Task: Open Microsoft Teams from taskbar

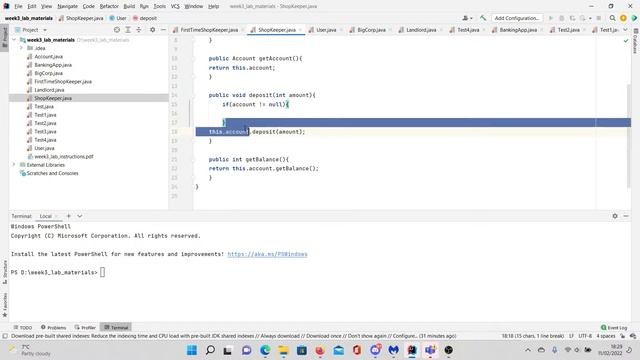Action: 430,350
